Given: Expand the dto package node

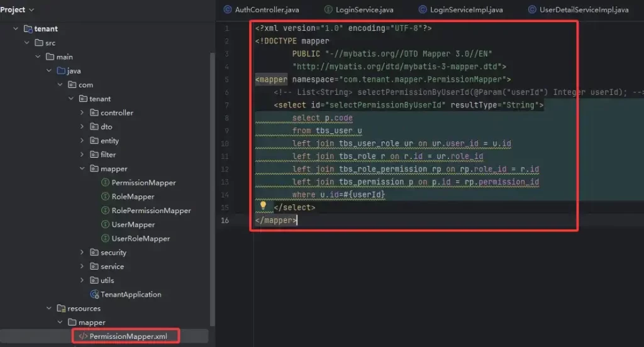Looking at the screenshot, I should pos(82,127).
